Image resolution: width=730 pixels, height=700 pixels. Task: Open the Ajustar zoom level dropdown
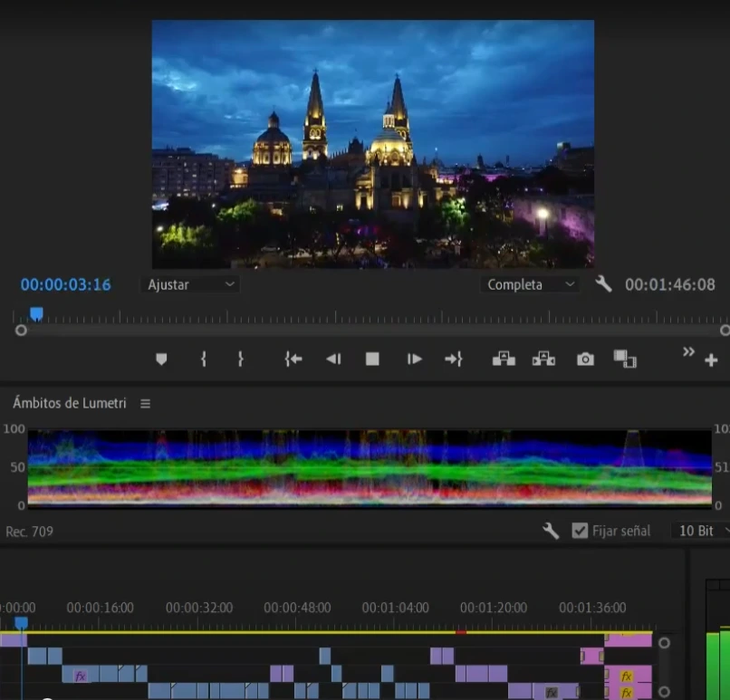coord(190,284)
